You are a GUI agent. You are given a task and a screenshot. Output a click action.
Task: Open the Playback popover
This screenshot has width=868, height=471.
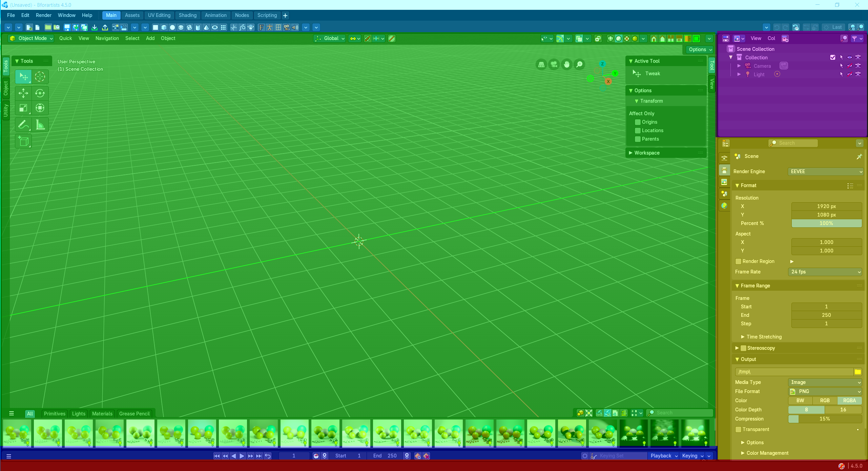tap(664, 456)
